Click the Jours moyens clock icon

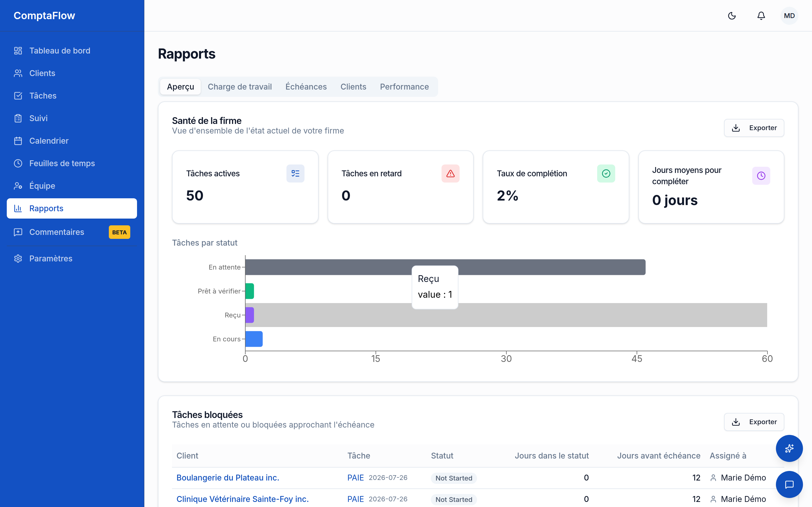click(x=761, y=176)
